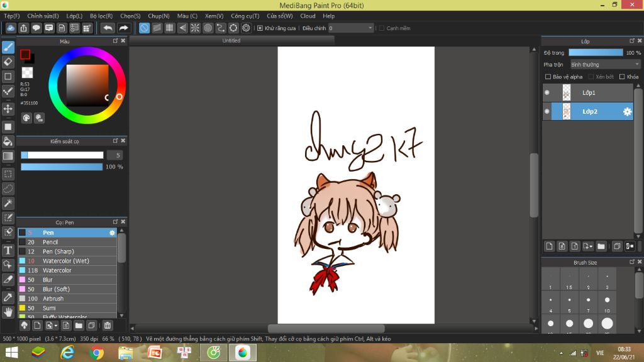This screenshot has height=362, width=644.
Task: Hide layer Lớp1 via visibility dot
Action: point(547,93)
